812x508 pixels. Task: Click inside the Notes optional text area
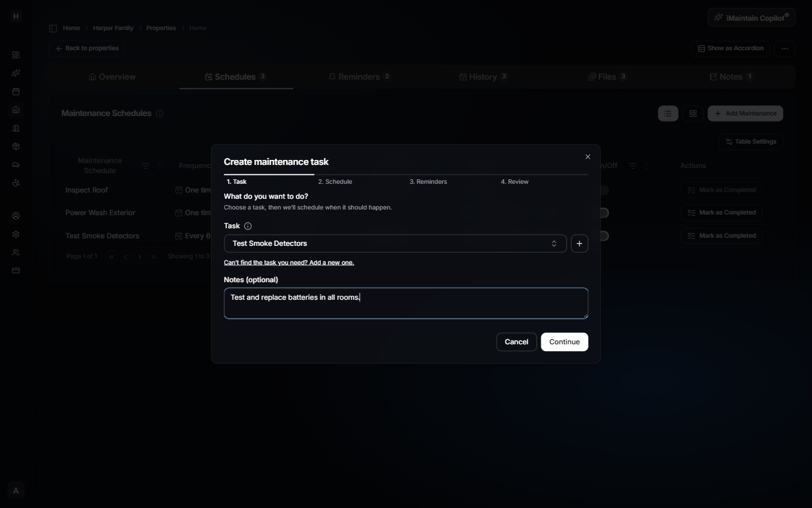click(x=406, y=303)
